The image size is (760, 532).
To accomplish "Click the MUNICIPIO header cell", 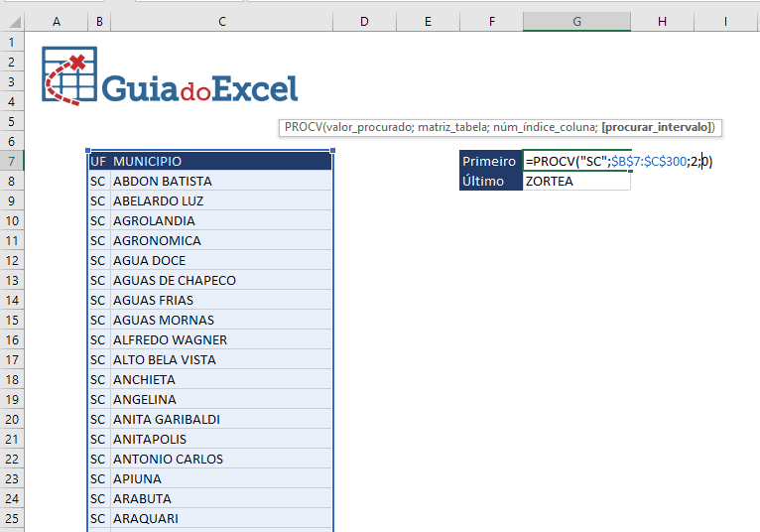I will tap(221, 161).
